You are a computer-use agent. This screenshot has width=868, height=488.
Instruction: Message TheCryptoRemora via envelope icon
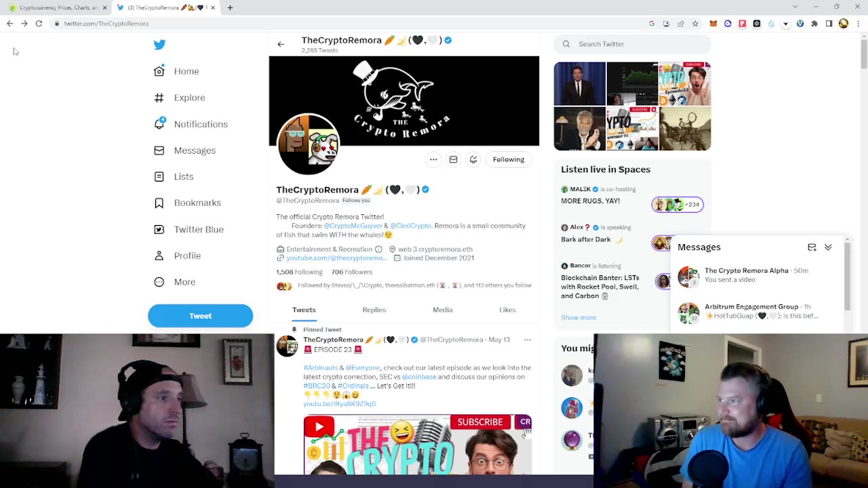pos(453,159)
